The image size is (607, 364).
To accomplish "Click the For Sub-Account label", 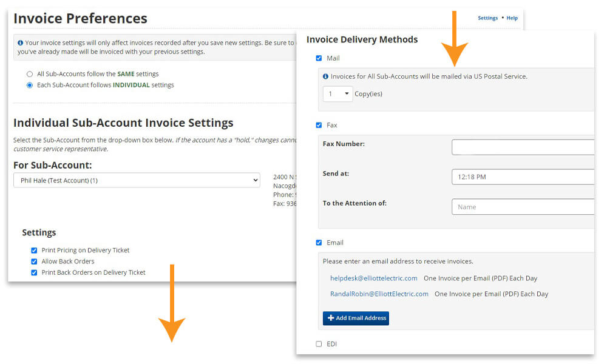I will 53,165.
